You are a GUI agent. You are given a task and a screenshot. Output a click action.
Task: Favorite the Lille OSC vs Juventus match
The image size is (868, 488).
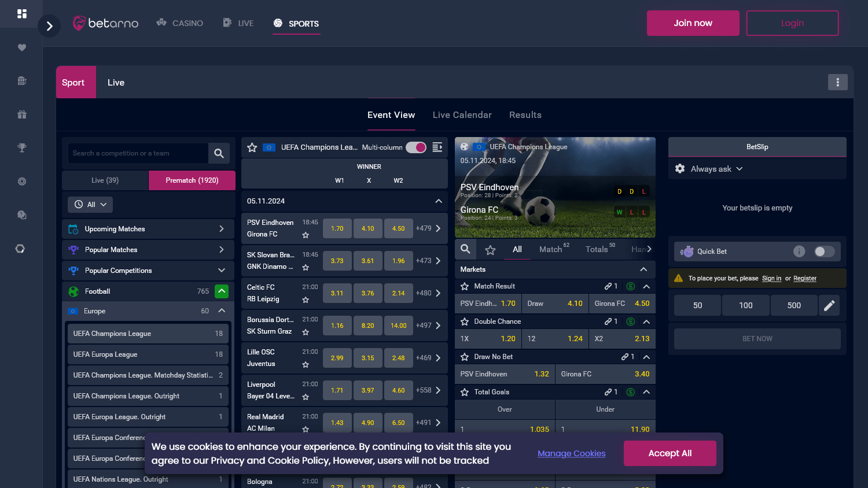[x=306, y=365]
